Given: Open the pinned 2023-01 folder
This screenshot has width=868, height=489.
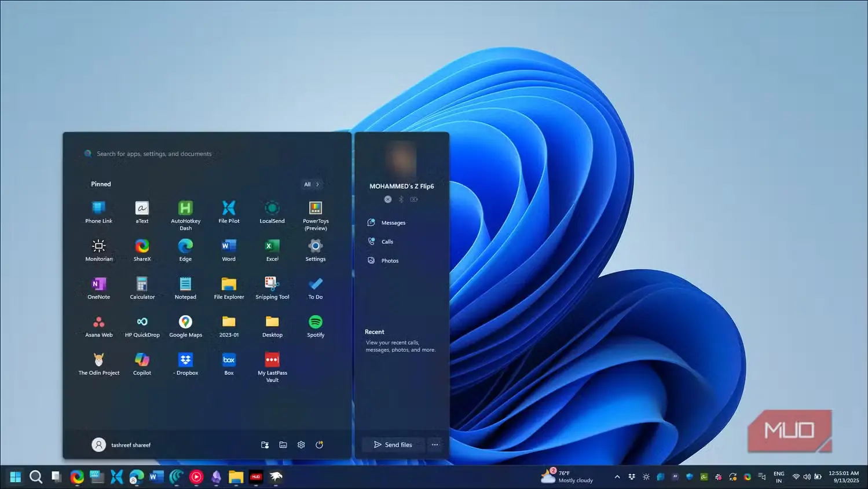Looking at the screenshot, I should pyautogui.click(x=229, y=326).
